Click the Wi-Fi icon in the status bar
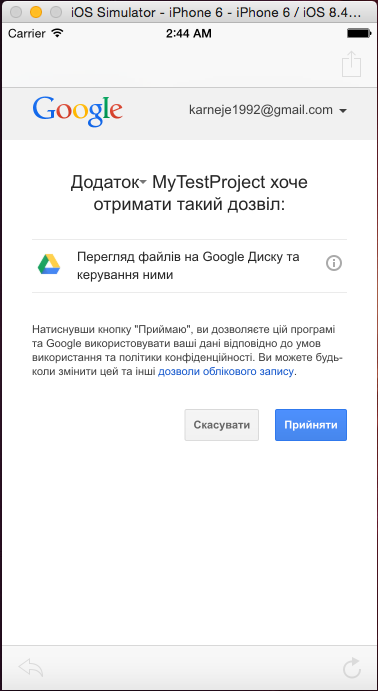378x691 pixels. 57,33
